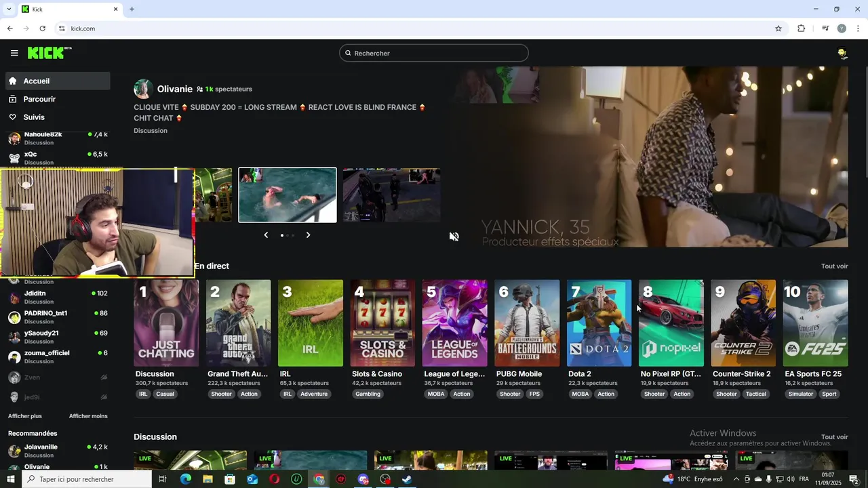Open the IRL category card

click(x=311, y=323)
